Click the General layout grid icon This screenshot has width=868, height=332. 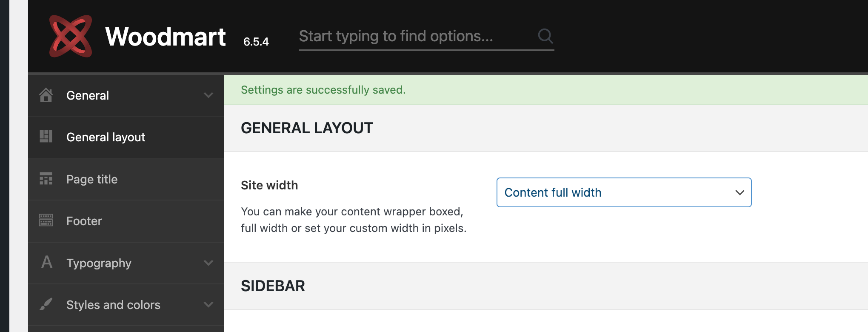[x=46, y=136]
